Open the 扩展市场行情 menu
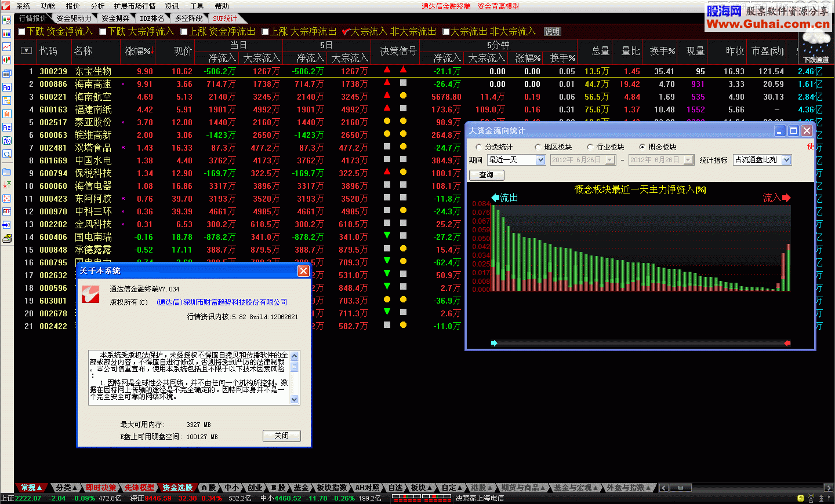This screenshot has width=835, height=504. (135, 6)
